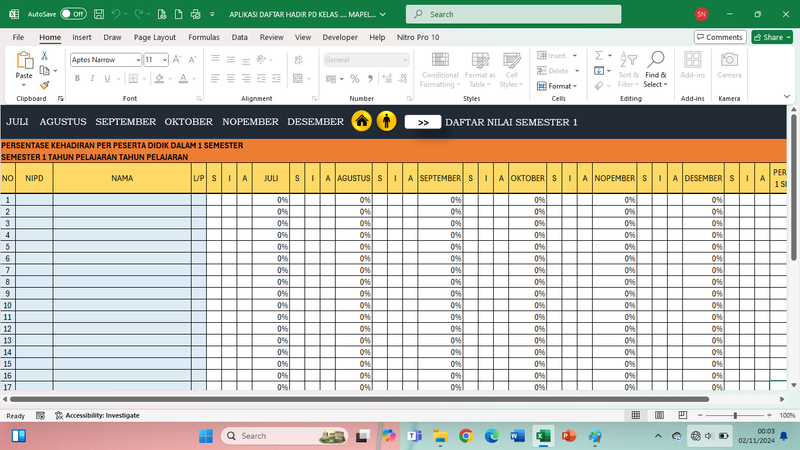Open Google Chrome from the taskbar
The image size is (800, 450).
[465, 436]
